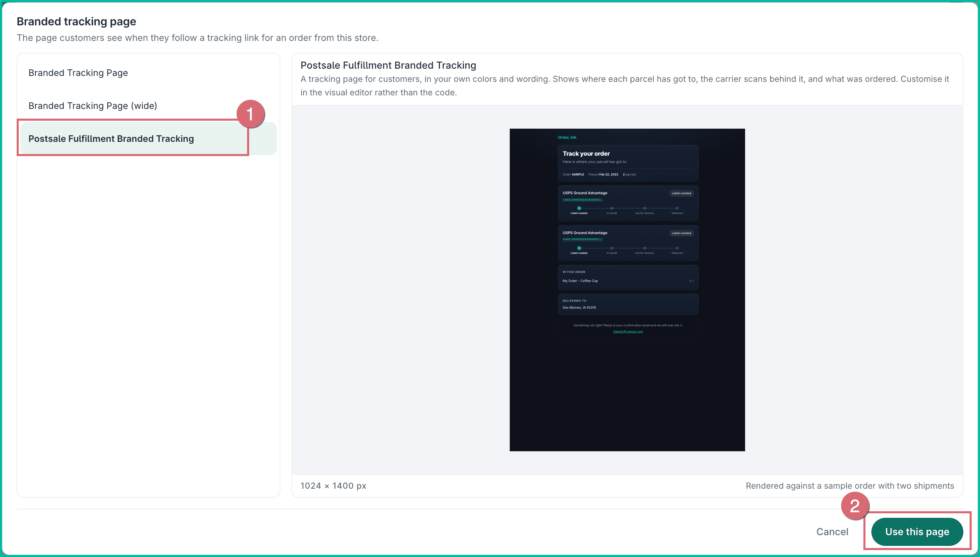Image resolution: width=980 pixels, height=557 pixels.
Task: Click the "Track your order" heading in the preview
Action: pos(586,153)
